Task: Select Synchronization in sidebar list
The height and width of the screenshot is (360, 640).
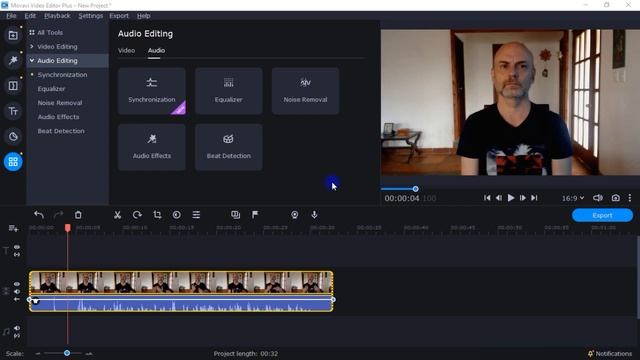Action: (62, 75)
